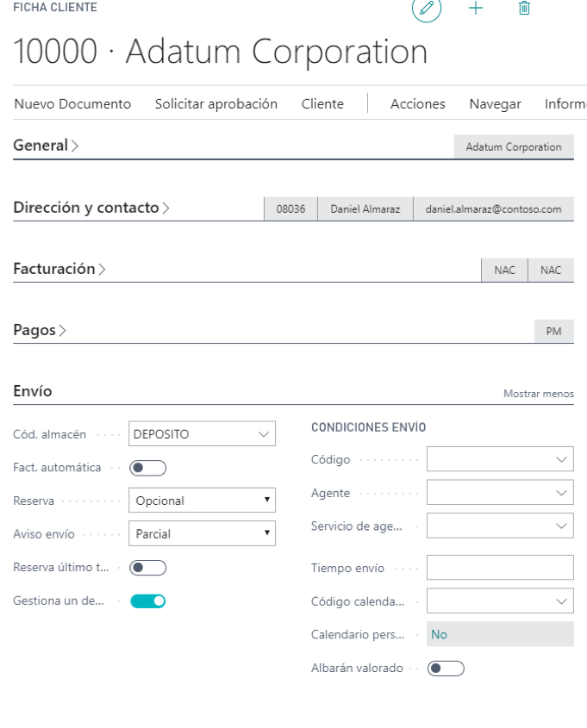This screenshot has width=587, height=728.
Task: Click the trash can delete icon
Action: (x=524, y=8)
